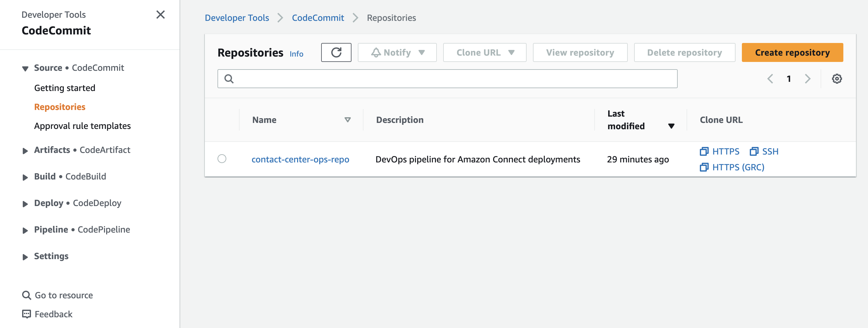Click the Clone URL column header
The image size is (868, 328).
click(x=721, y=120)
